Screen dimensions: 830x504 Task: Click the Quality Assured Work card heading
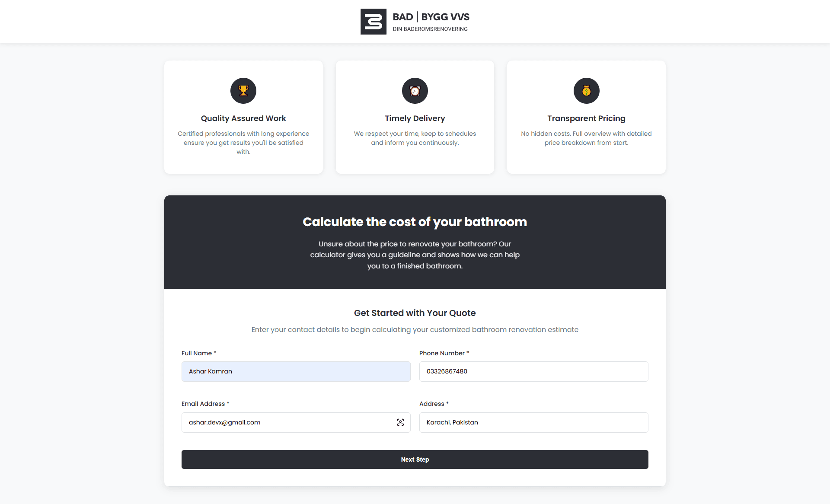[243, 118]
